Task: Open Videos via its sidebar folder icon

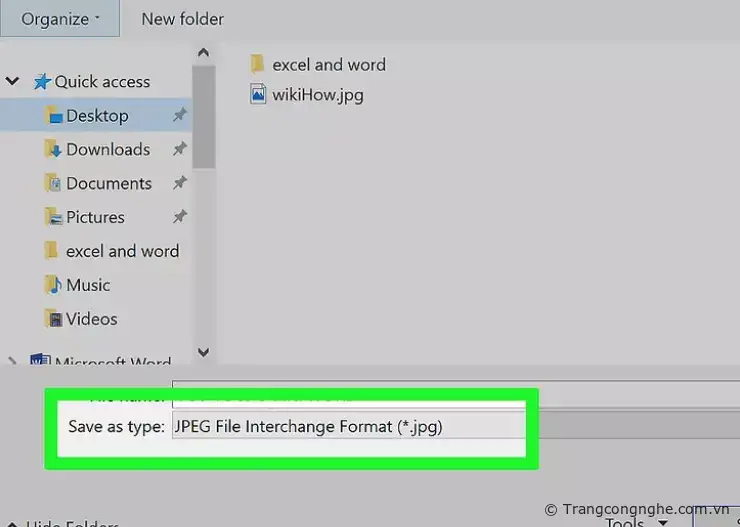Action: tap(54, 320)
